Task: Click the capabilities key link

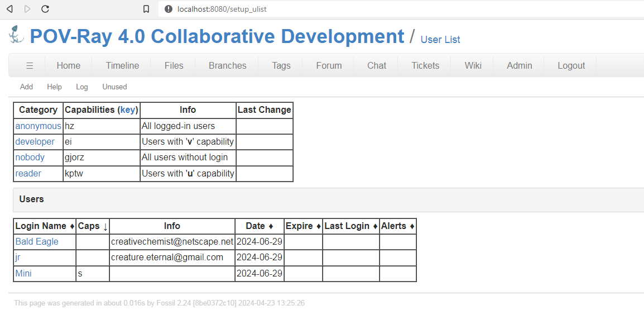Action: [128, 110]
